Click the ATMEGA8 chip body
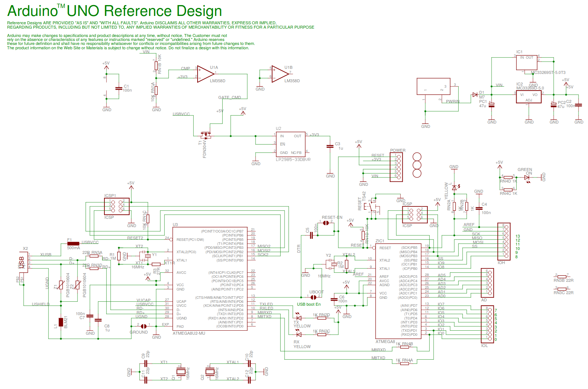This screenshot has height=389, width=588. point(398,291)
